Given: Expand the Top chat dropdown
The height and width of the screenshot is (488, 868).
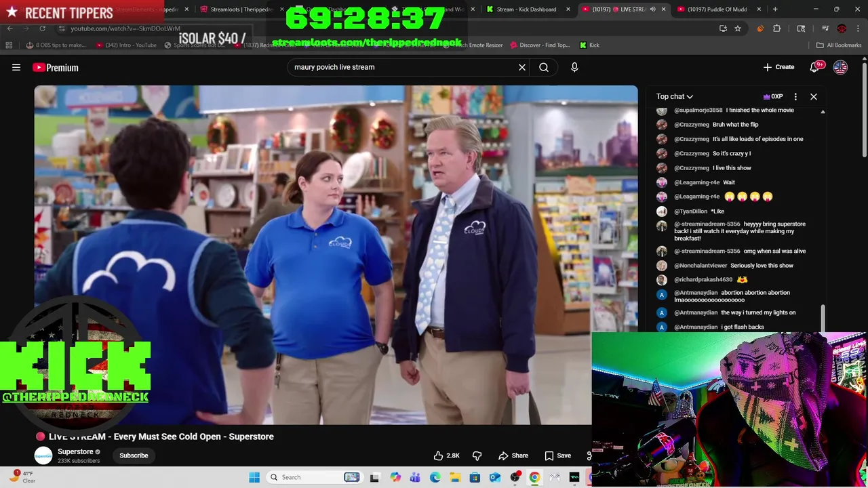Looking at the screenshot, I should click(674, 96).
